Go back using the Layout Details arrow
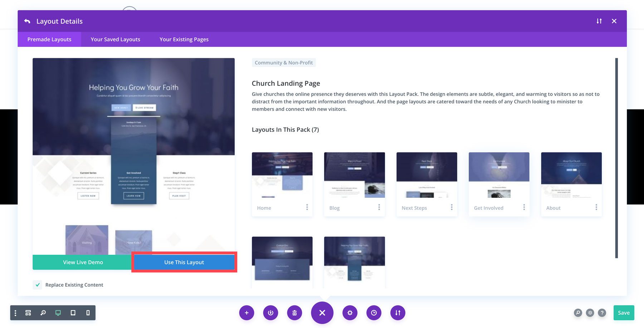The image size is (644, 328). click(x=27, y=21)
